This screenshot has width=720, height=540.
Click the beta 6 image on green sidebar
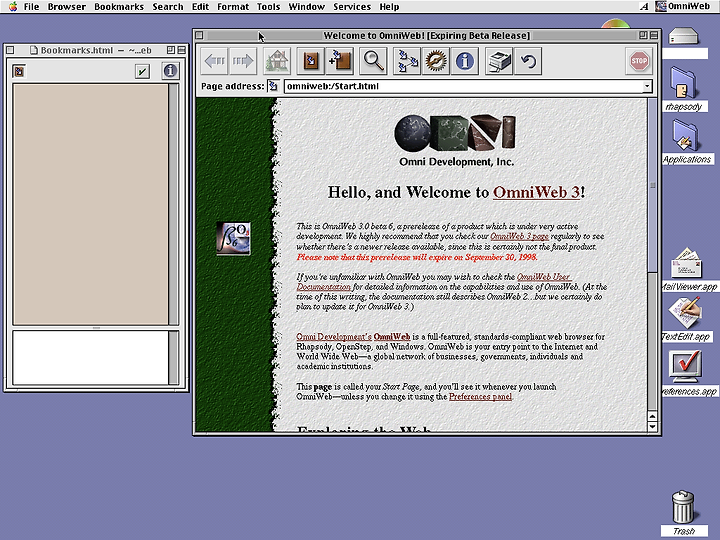tap(233, 238)
